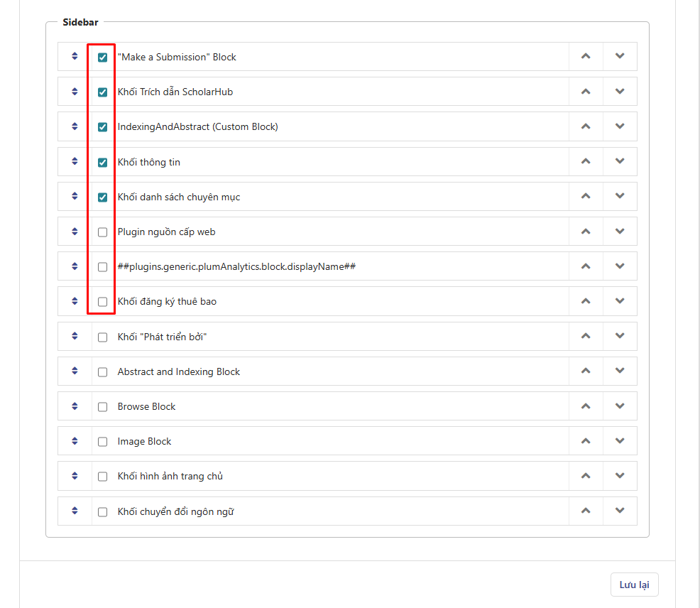Click the up chevron for Khối chuyển đổi ngôn ngữ
Screen dimensions: 700x608
coord(586,511)
